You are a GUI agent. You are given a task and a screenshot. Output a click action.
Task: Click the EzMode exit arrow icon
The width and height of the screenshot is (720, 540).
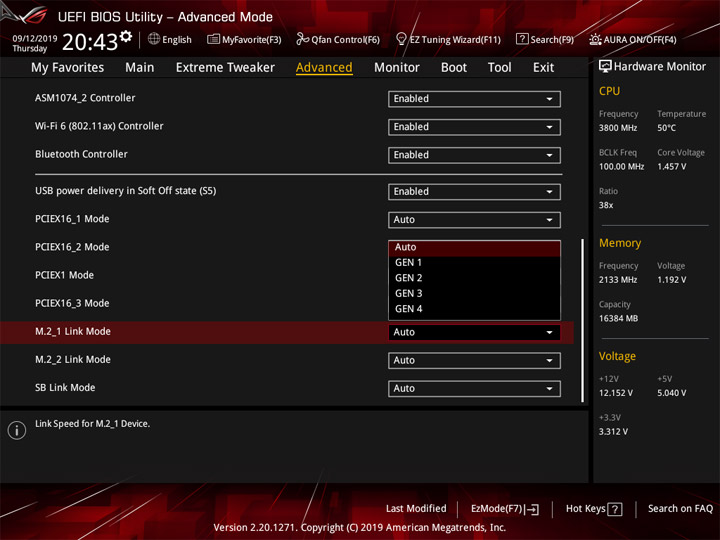[x=532, y=509]
